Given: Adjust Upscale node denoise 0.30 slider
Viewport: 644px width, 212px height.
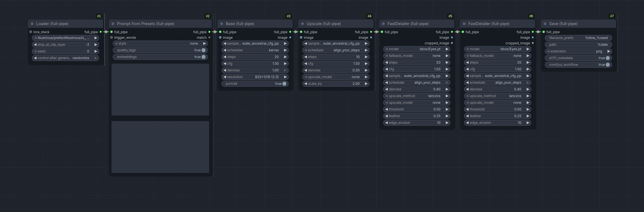Looking at the screenshot, I should (336, 70).
